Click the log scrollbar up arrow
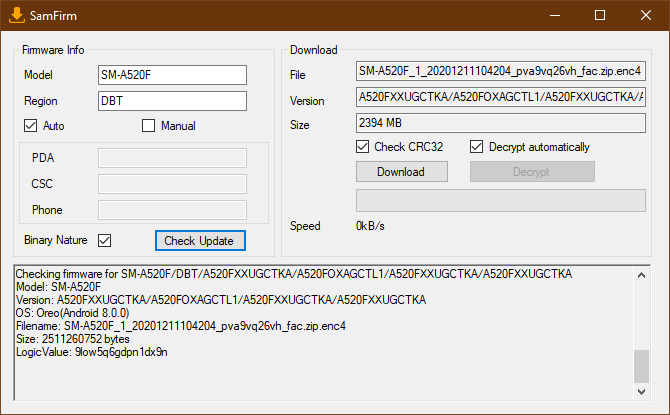Viewport: 670px width, 415px height. pos(641,275)
